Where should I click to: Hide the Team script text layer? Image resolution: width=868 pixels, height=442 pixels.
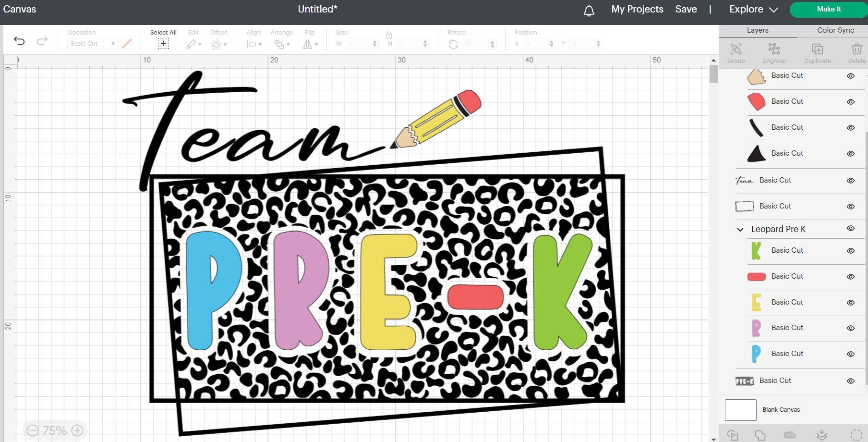851,180
